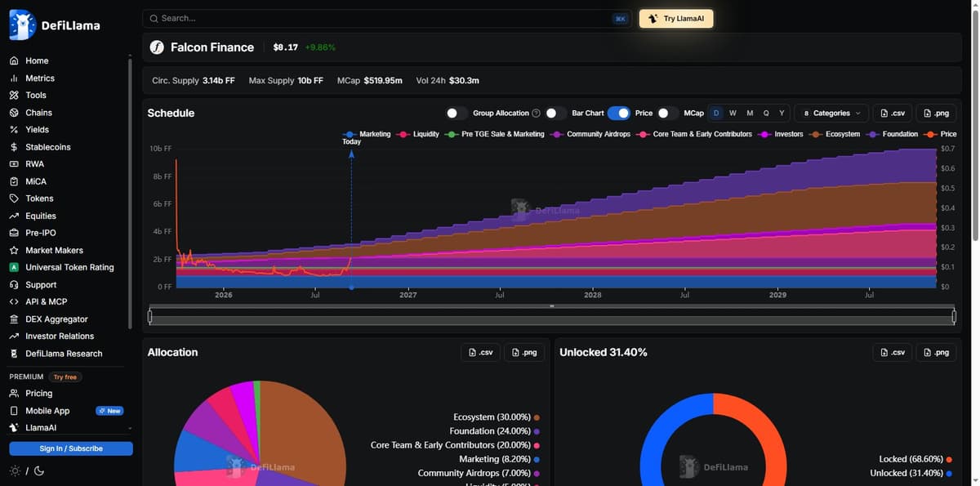This screenshot has height=486, width=980.
Task: Select daily D interval
Action: click(716, 114)
